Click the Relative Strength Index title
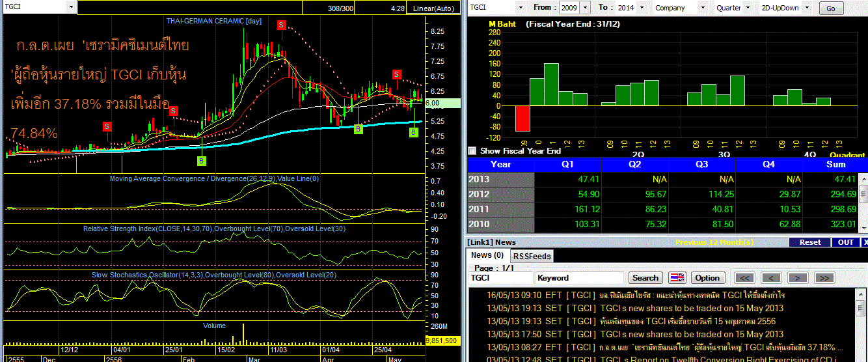 pyautogui.click(x=214, y=229)
